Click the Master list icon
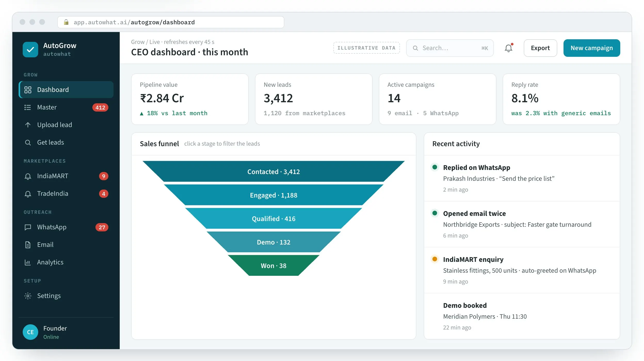 tap(28, 107)
